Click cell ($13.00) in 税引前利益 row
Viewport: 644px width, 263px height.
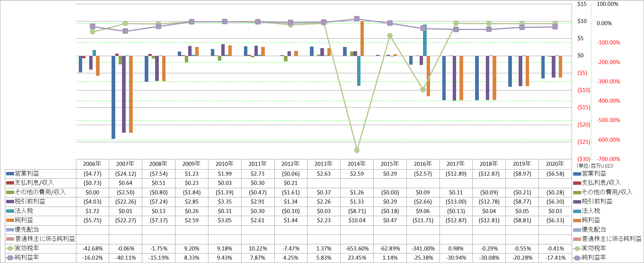(456, 202)
